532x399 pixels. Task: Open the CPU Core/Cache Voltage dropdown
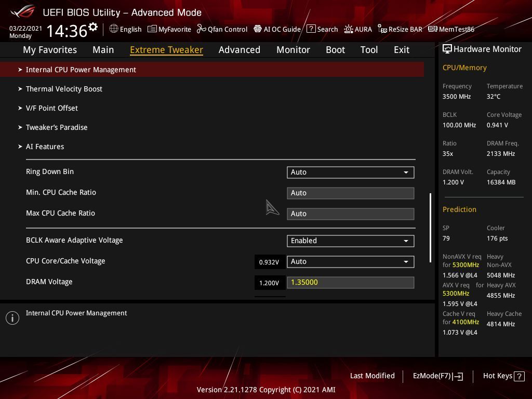coord(351,262)
